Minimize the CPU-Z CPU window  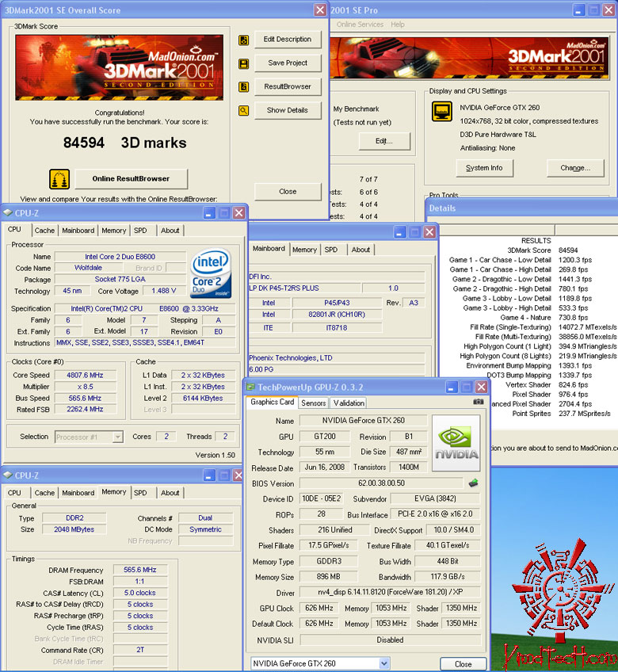(208, 213)
